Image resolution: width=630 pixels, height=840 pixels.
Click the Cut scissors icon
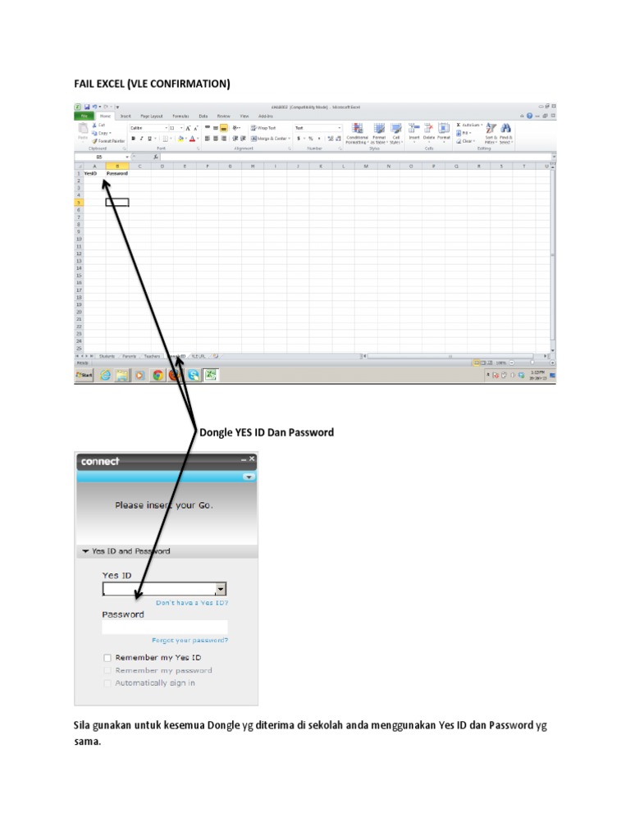pyautogui.click(x=95, y=125)
